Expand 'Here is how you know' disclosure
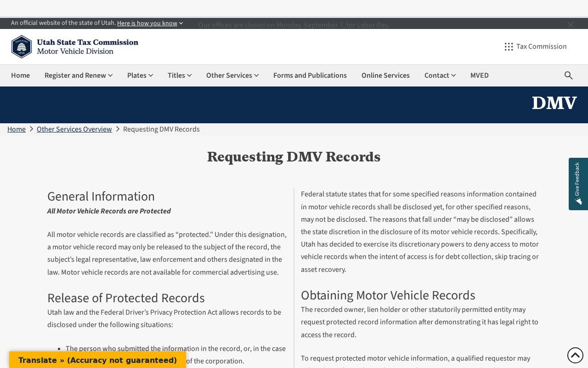The height and width of the screenshot is (368, 588). click(150, 23)
